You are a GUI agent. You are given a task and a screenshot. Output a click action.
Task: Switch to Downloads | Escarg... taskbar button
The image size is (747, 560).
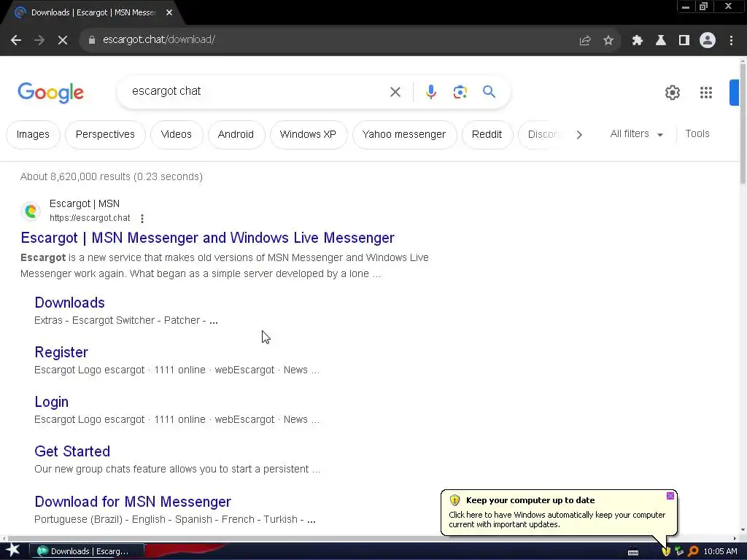click(86, 551)
